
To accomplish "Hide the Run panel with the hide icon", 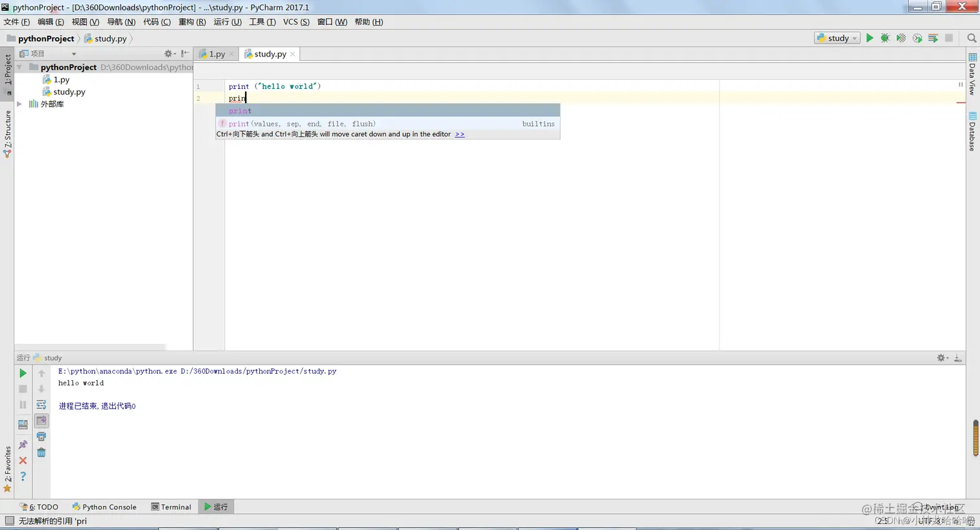I will tap(958, 358).
